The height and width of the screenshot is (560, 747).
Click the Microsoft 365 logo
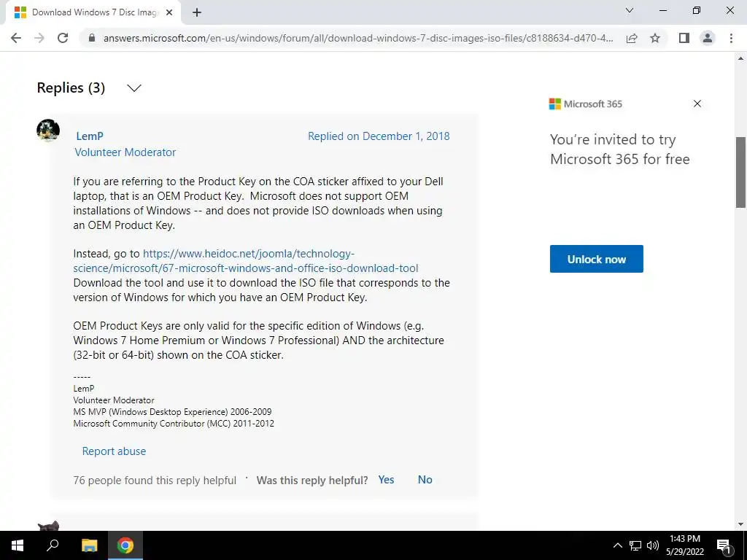pyautogui.click(x=586, y=104)
